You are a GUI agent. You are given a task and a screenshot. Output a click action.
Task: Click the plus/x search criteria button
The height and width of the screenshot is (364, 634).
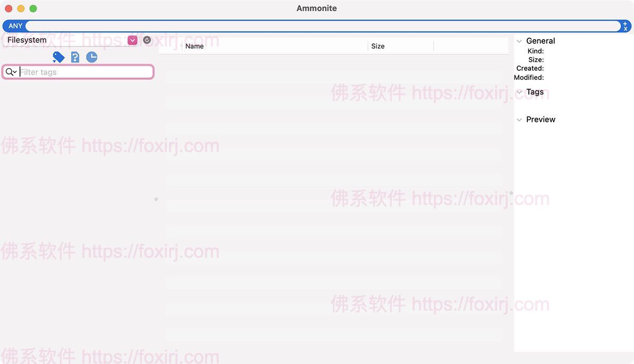point(626,26)
